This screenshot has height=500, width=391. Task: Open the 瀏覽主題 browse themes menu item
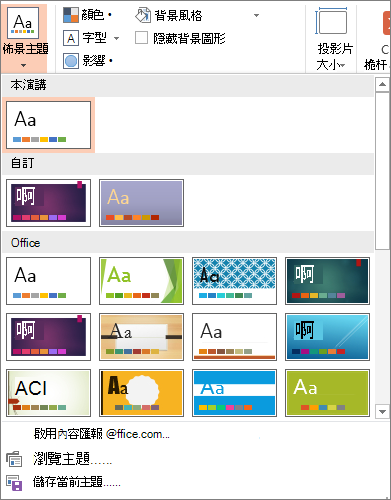(x=73, y=459)
